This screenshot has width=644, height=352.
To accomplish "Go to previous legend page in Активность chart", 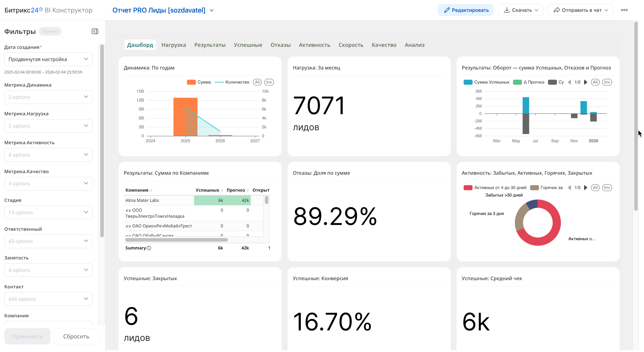I will click(570, 188).
